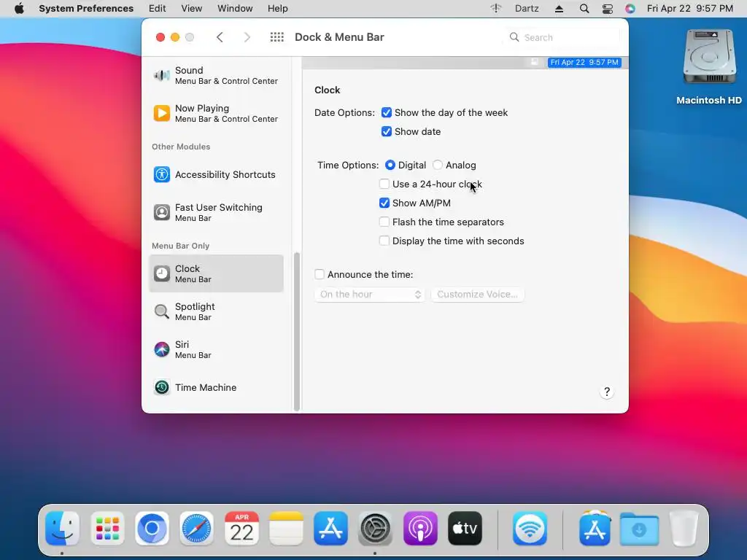Open the Help menu

[277, 9]
